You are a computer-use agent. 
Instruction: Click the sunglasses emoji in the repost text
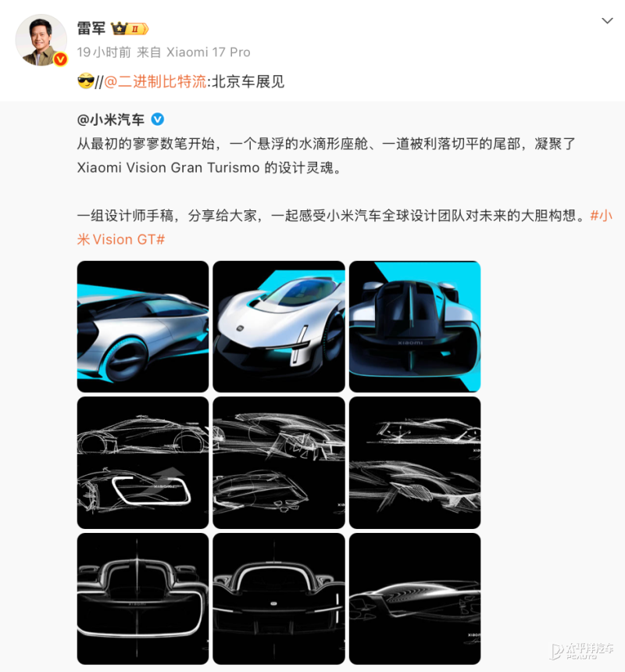tap(86, 81)
